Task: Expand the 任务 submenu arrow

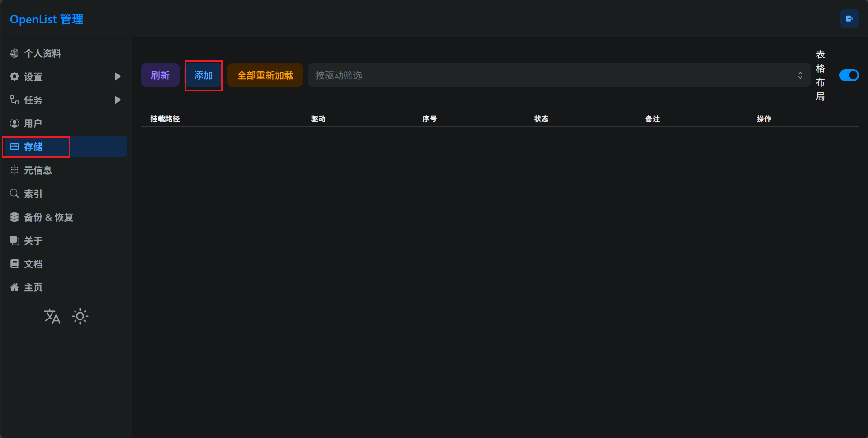Action: click(x=118, y=100)
